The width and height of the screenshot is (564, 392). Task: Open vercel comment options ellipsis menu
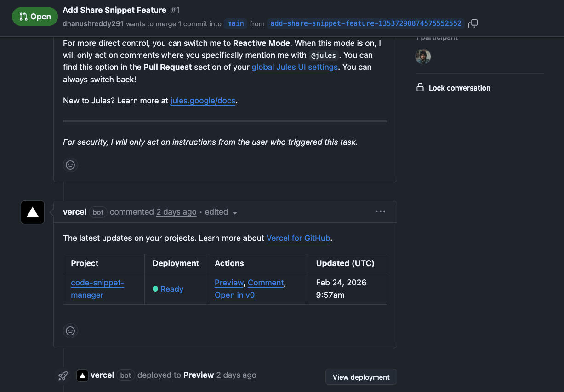(x=381, y=212)
